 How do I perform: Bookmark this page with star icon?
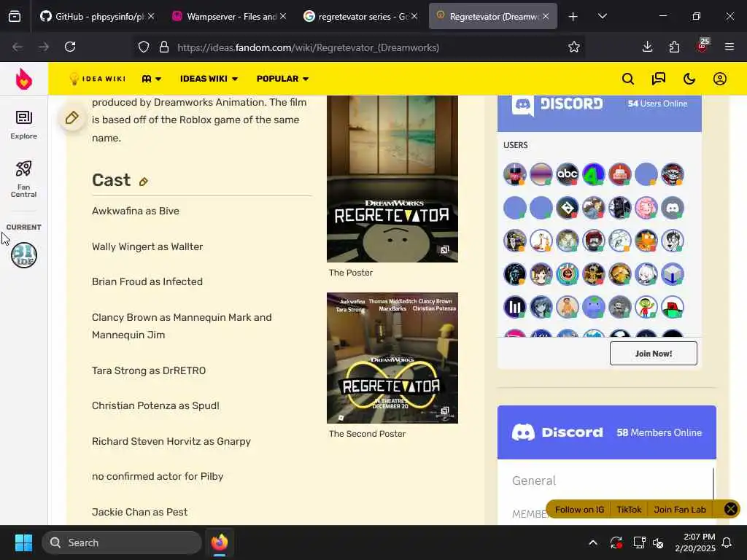tap(574, 47)
